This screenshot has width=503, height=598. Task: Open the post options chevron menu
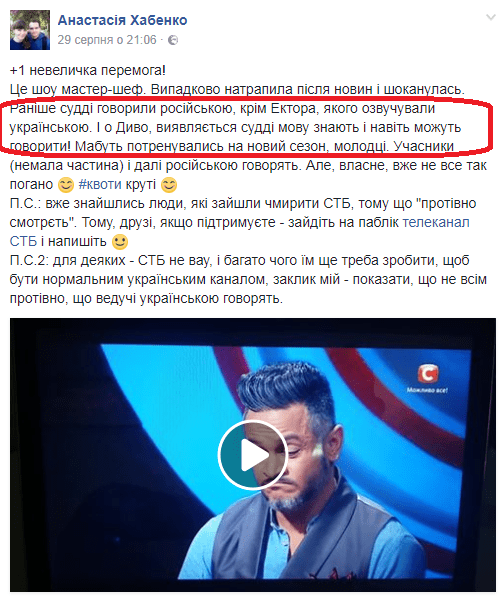(490, 17)
